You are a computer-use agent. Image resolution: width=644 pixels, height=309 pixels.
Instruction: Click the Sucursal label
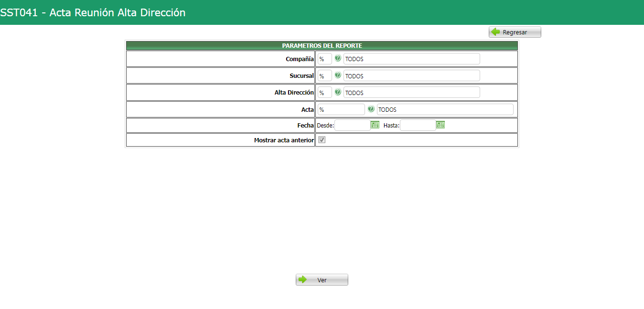click(x=302, y=75)
